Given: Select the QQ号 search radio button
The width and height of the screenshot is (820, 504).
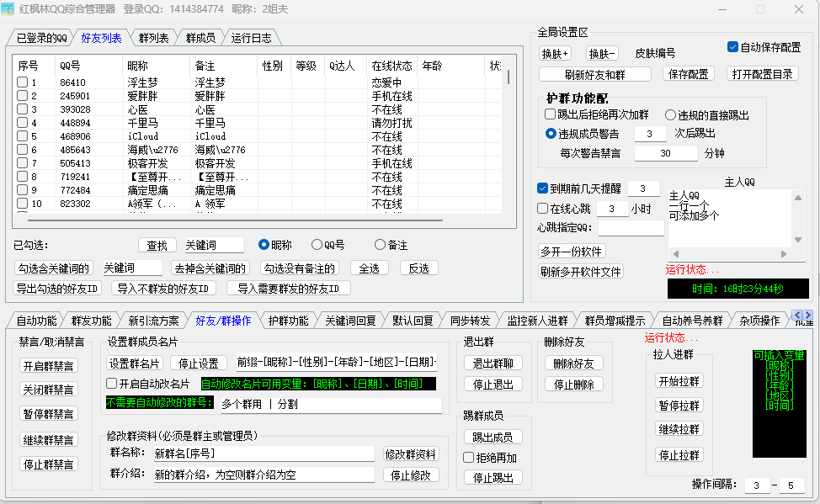Looking at the screenshot, I should (317, 245).
